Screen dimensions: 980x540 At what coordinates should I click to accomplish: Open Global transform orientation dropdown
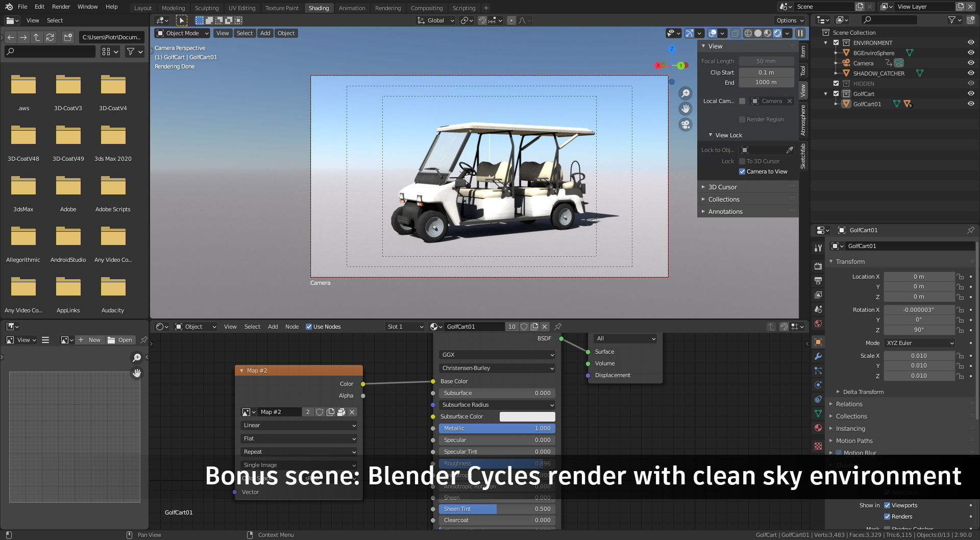435,20
